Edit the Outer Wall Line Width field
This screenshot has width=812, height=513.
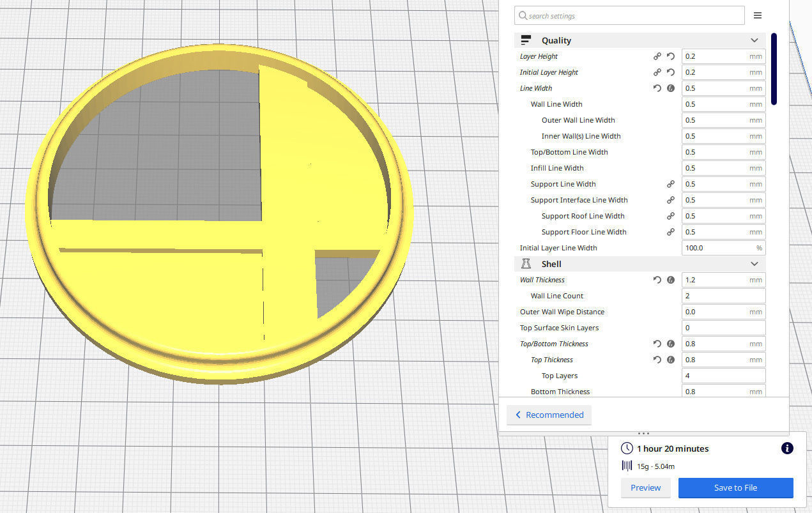click(x=723, y=120)
